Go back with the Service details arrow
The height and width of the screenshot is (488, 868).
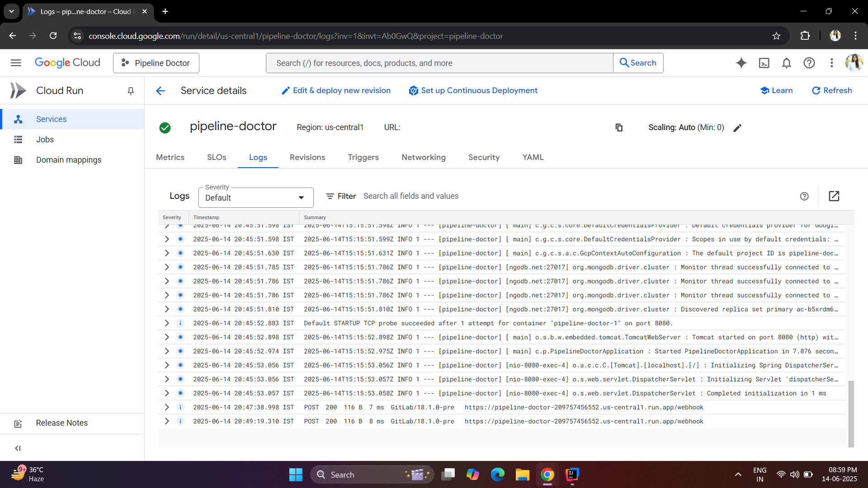pyautogui.click(x=160, y=91)
